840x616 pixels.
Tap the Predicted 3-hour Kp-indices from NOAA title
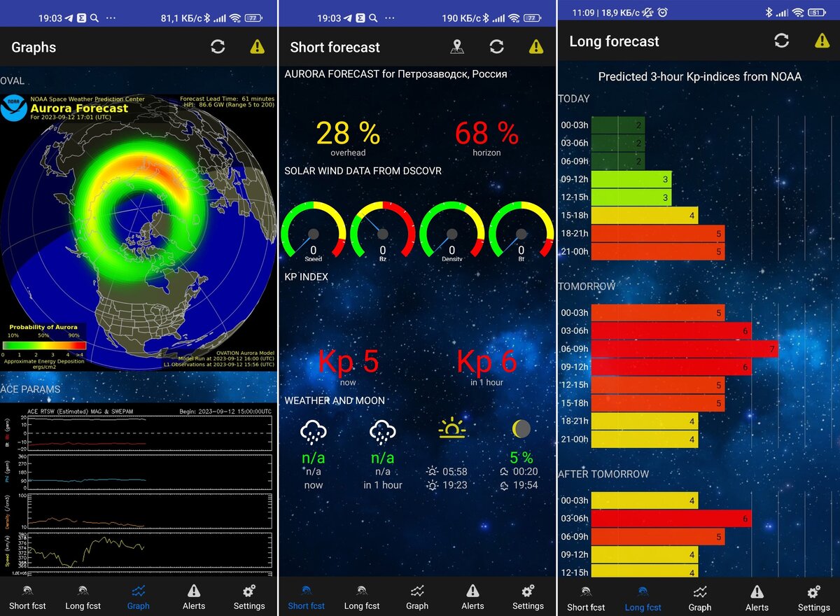[700, 77]
